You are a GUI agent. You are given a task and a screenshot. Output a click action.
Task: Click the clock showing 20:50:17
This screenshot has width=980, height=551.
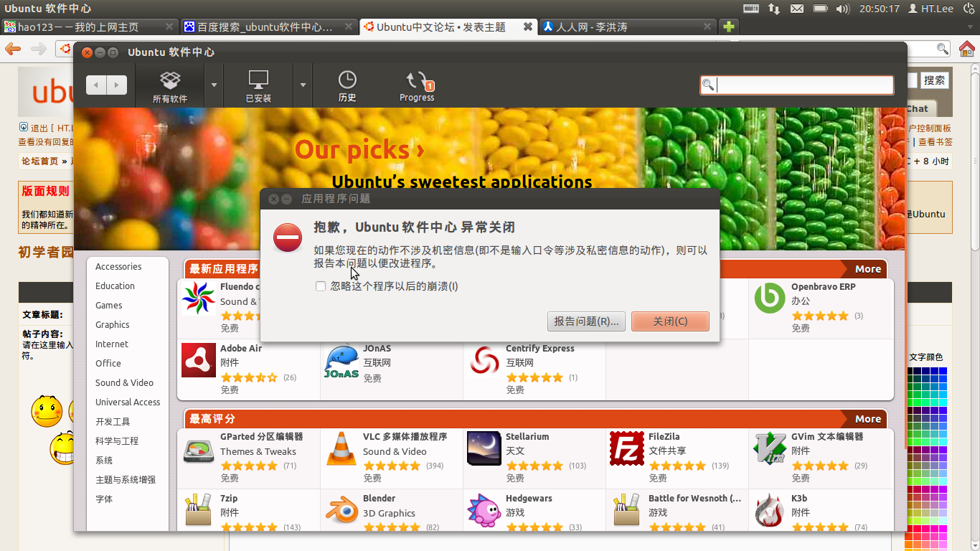click(880, 9)
